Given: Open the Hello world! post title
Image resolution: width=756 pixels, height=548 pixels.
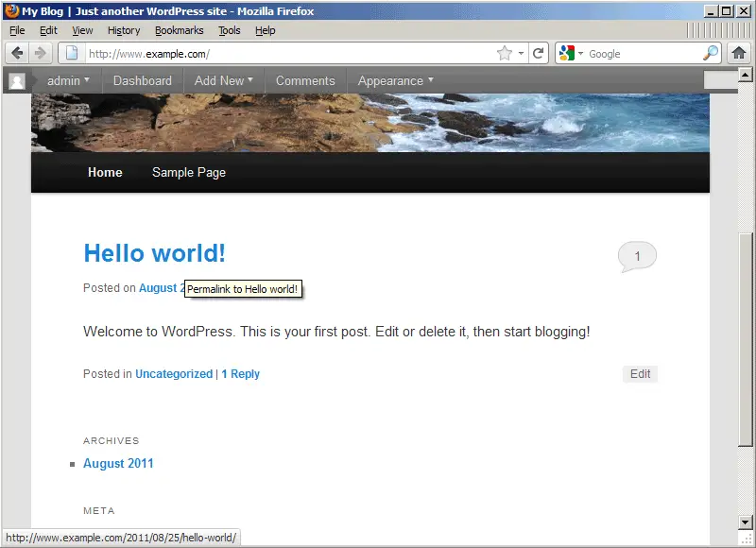Looking at the screenshot, I should point(154,253).
